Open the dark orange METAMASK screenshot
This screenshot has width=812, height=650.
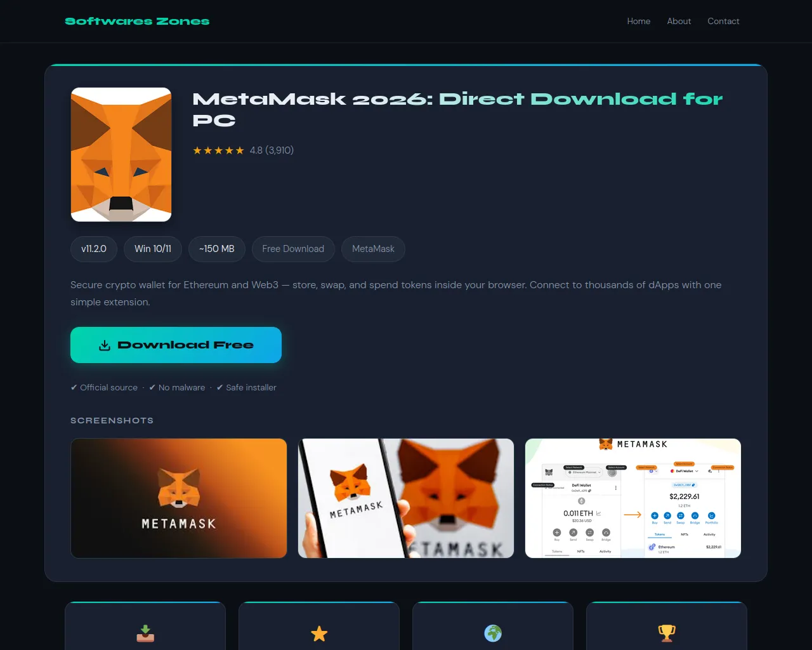pyautogui.click(x=179, y=498)
